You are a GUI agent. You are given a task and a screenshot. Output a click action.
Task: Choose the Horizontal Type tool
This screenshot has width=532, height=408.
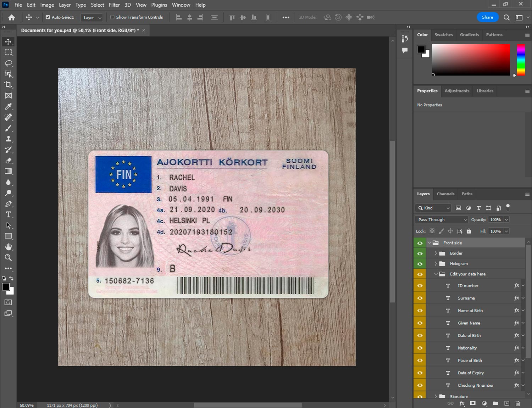(8, 214)
